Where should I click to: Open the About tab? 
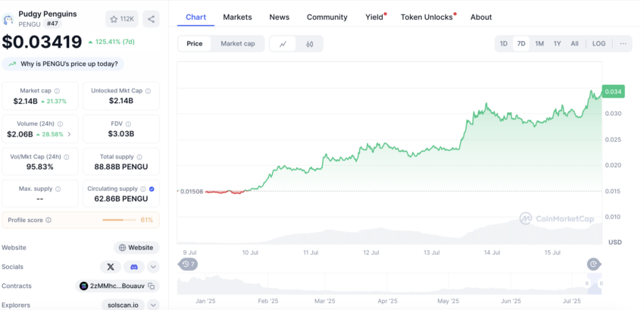coord(481,17)
